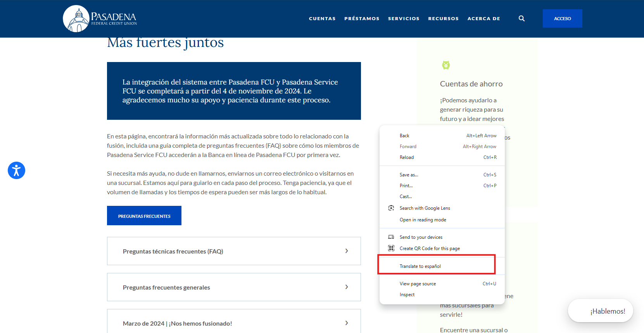Choose Save as... from the context menu
This screenshot has height=333, width=644.
442,175
